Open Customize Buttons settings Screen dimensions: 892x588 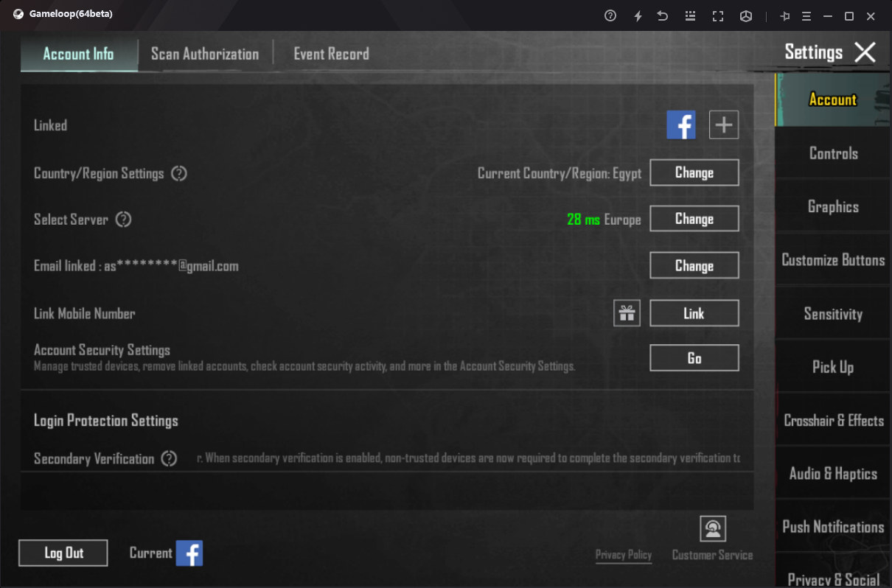coord(833,260)
